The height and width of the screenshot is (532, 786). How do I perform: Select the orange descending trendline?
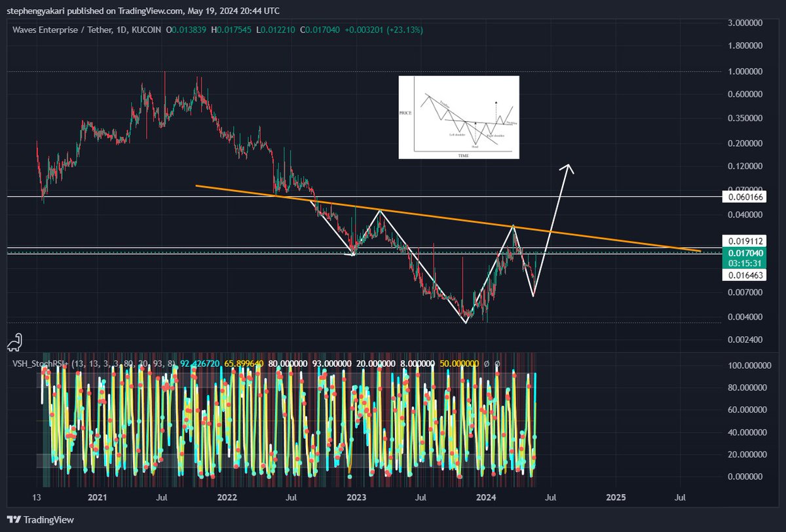[x=449, y=218]
